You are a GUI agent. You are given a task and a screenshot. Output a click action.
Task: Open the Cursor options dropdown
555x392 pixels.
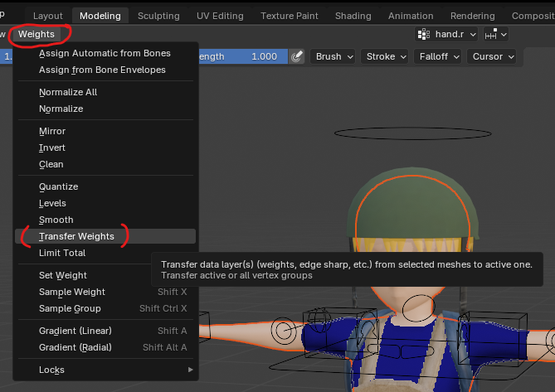492,56
